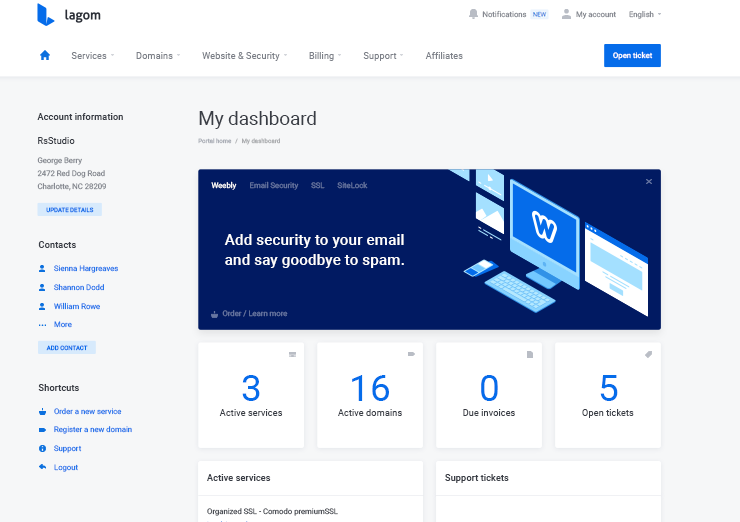Open the 3 Active services tile
The image size is (740, 522).
[251, 396]
